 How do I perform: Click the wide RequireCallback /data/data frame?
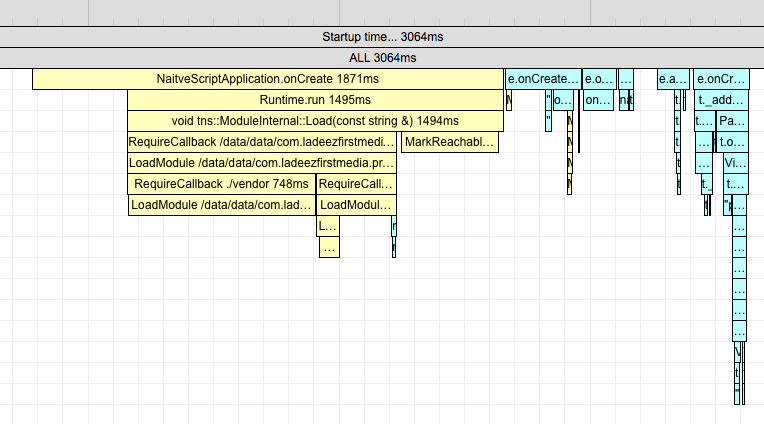262,142
